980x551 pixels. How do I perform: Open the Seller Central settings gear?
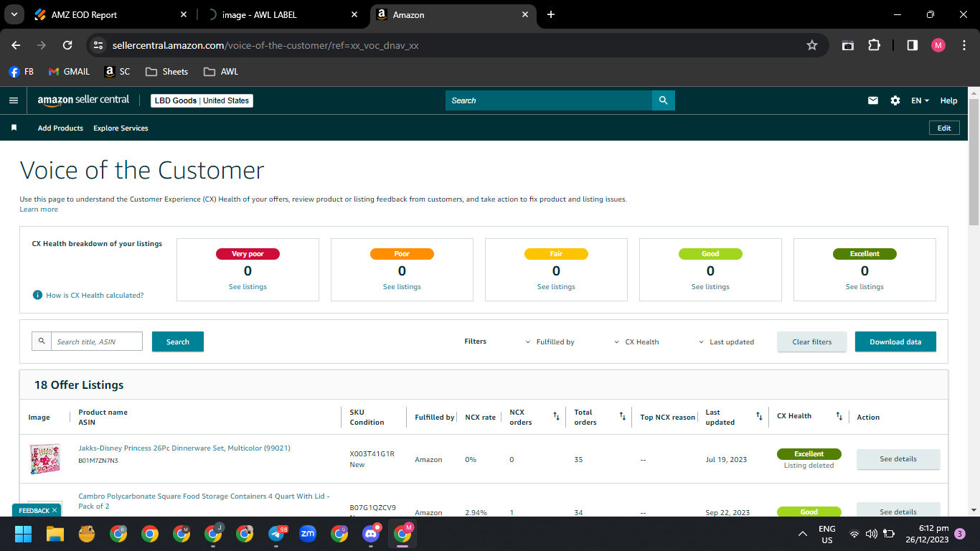click(895, 100)
